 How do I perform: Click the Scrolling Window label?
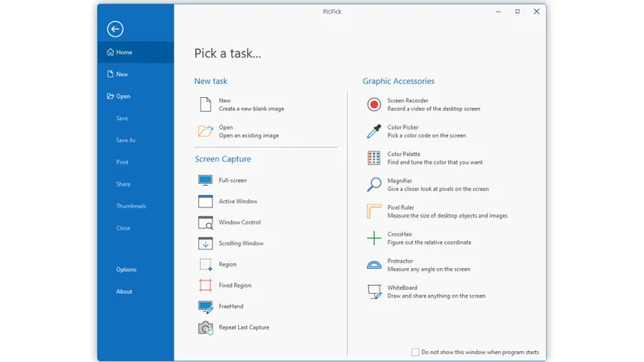click(x=241, y=243)
